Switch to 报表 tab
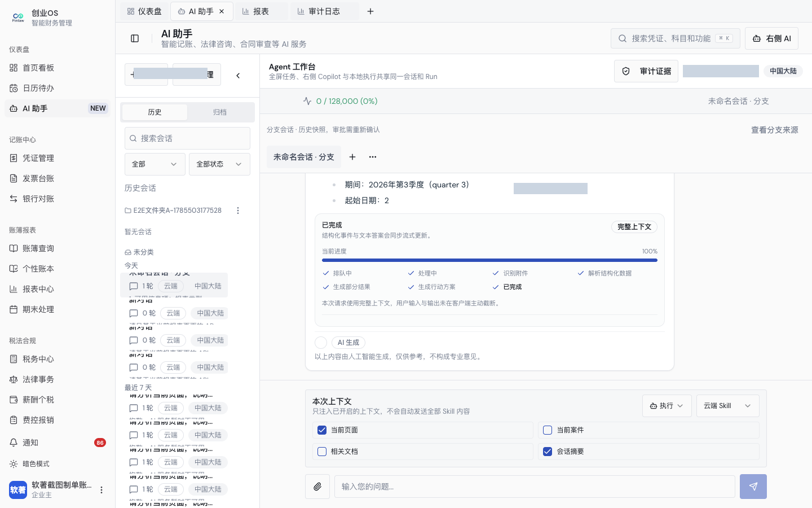Image resolution: width=812 pixels, height=508 pixels. (x=261, y=11)
